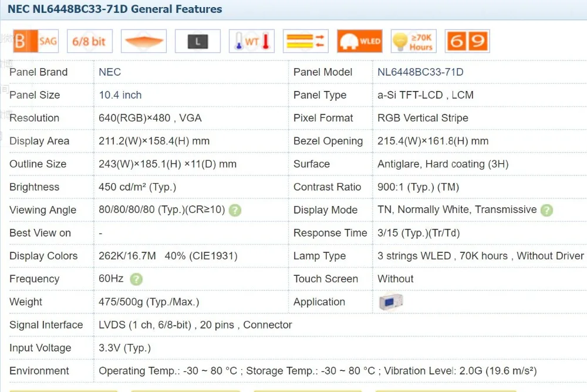Click the Surface label
The height and width of the screenshot is (392, 587).
coord(312,164)
